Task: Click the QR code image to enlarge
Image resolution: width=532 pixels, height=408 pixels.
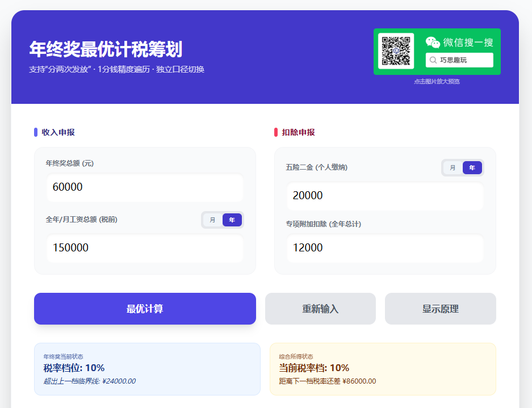Action: 396,51
